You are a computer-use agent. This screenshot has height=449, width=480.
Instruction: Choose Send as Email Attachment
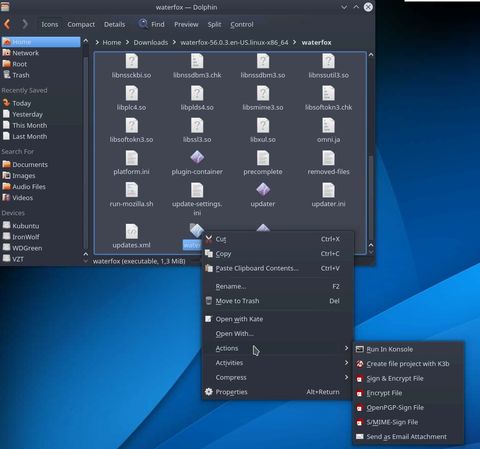tap(408, 437)
